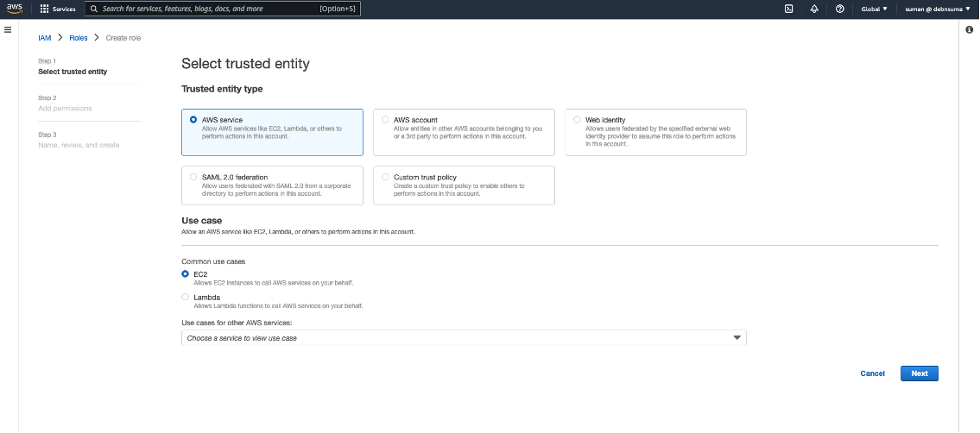
Task: Open the help question mark icon
Action: coord(840,9)
